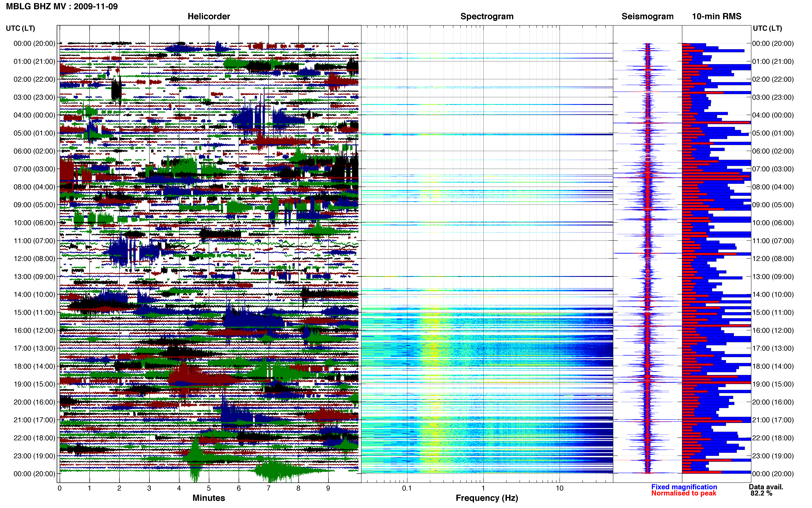
Task: Click right-side time label '01:00 (21:00)'
Action: [x=773, y=62]
